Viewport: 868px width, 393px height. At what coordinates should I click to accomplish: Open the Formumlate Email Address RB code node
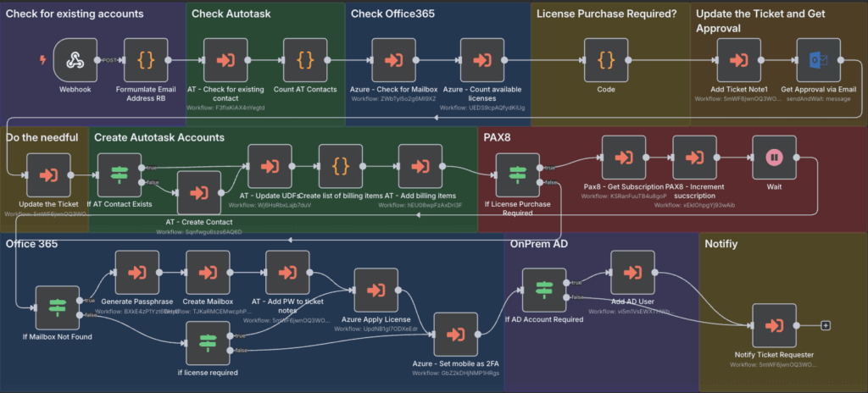click(x=146, y=60)
